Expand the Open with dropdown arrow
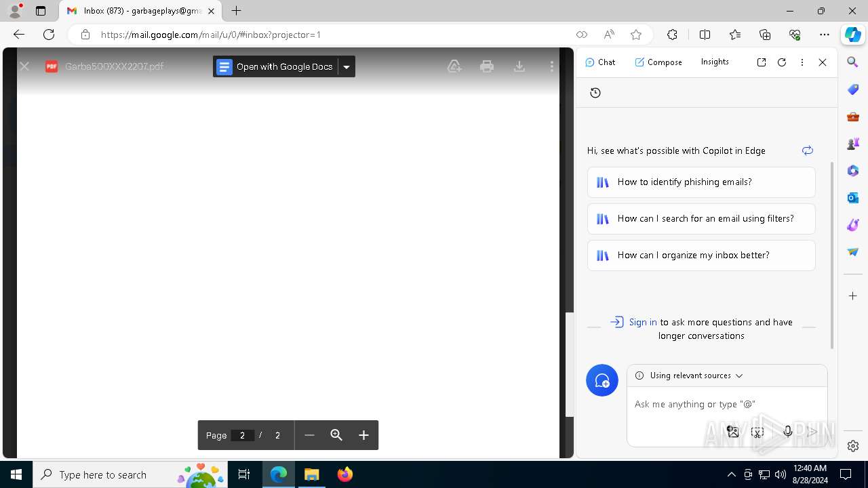The width and height of the screenshot is (868, 488). click(347, 66)
